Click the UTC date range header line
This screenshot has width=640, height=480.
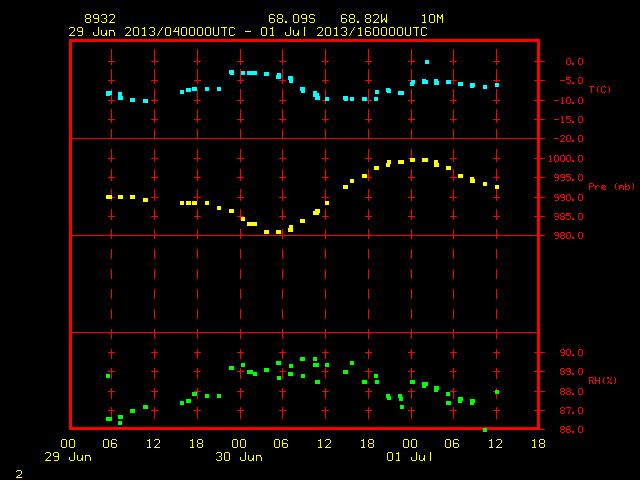pos(248,32)
